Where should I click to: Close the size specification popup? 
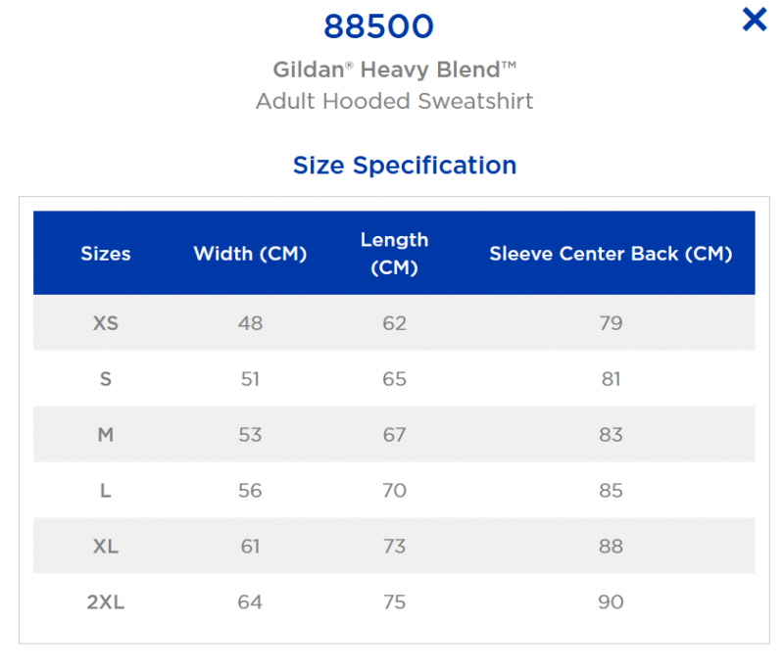pos(754,20)
